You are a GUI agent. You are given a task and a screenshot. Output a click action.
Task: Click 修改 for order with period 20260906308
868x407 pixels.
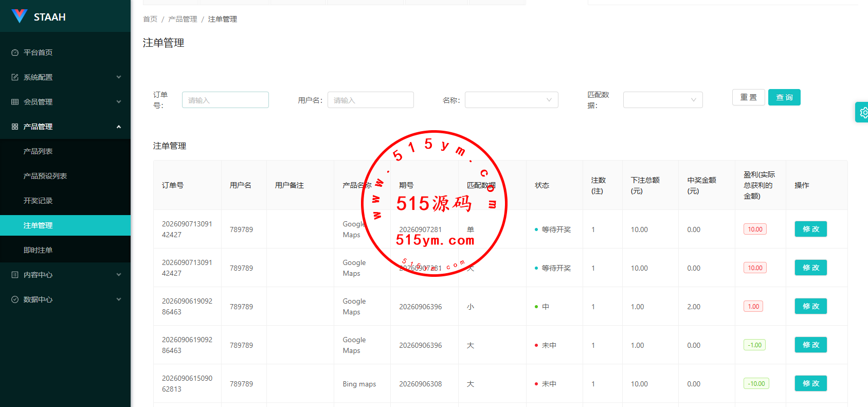pyautogui.click(x=811, y=383)
